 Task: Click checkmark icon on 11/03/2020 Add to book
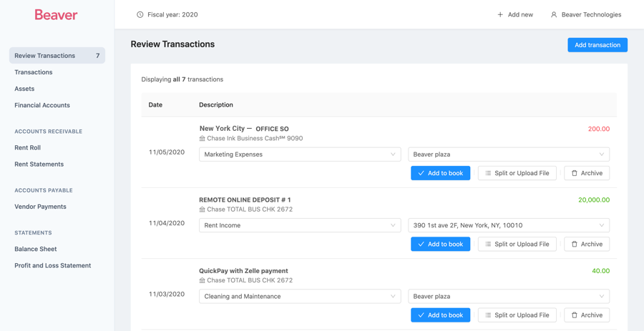[421, 315]
